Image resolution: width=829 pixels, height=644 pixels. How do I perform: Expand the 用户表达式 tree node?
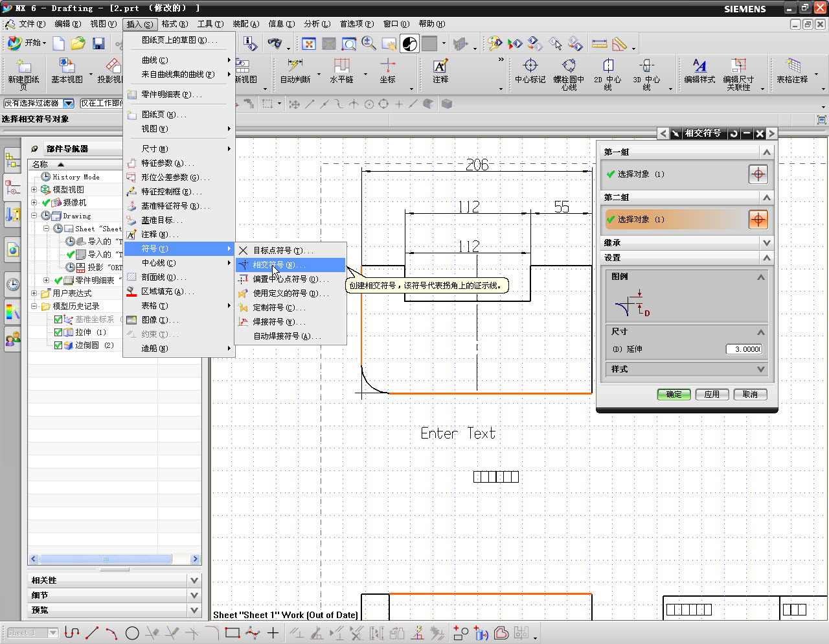[34, 293]
